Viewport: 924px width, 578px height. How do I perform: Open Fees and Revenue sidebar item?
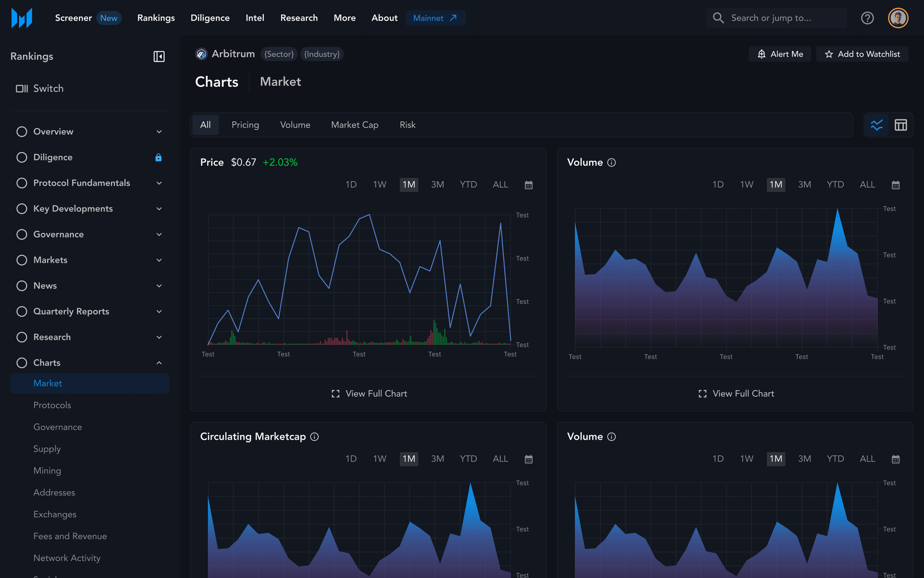[x=70, y=536]
